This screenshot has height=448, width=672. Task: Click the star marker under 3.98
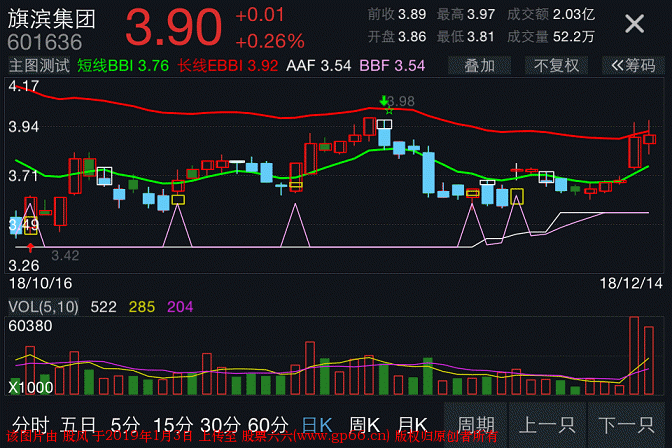click(x=389, y=111)
